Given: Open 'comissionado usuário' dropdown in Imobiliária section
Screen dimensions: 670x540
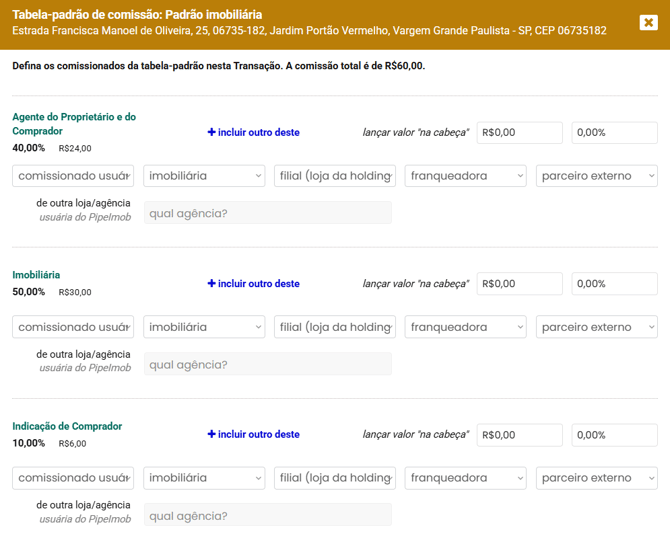Looking at the screenshot, I should (73, 327).
